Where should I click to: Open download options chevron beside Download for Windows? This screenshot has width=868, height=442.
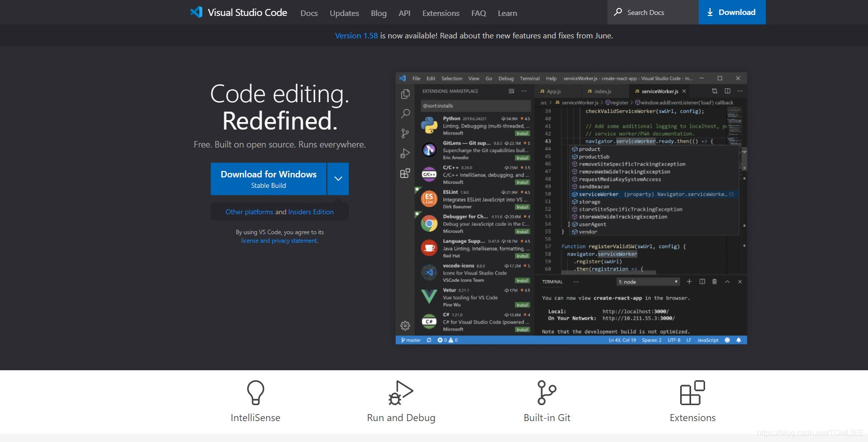tap(338, 178)
